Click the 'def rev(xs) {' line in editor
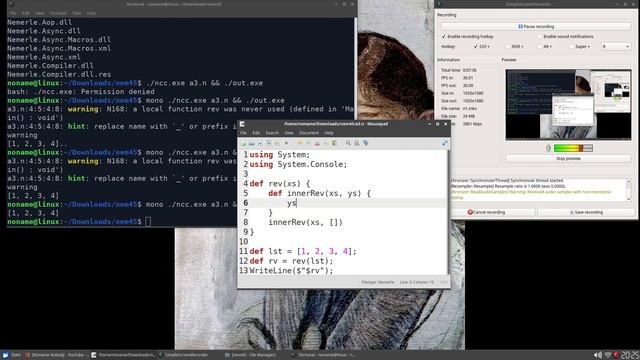 280,184
